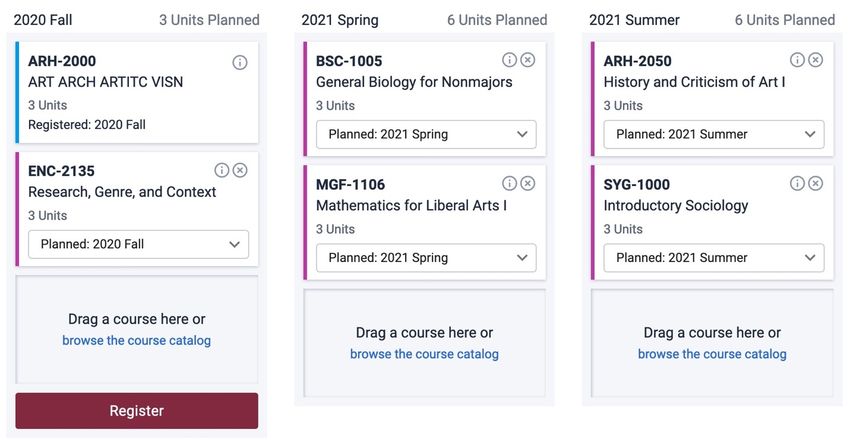Screen dimensions: 850x448
Task: Expand SYG-1000 Planned: 2021 Summer dropdown
Action: [x=714, y=258]
